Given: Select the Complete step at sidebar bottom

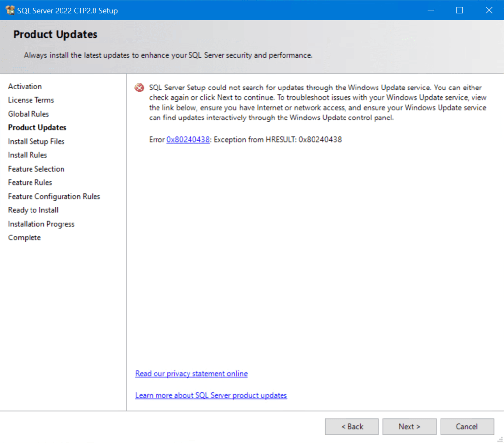Looking at the screenshot, I should point(24,237).
